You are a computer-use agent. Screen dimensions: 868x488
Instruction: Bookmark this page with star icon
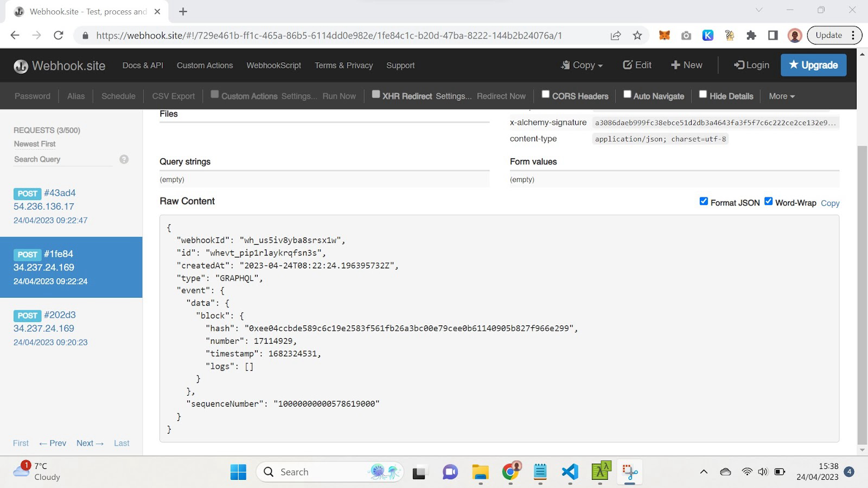[x=637, y=35]
